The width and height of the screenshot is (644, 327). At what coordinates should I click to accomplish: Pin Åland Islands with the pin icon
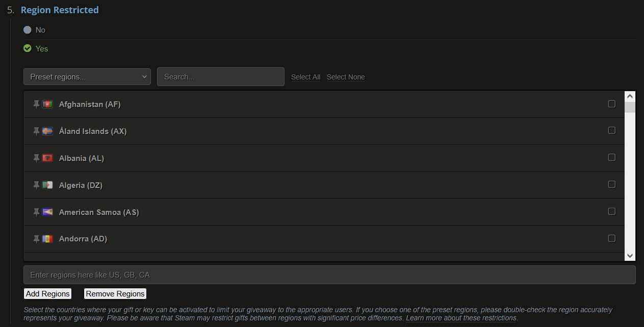36,131
